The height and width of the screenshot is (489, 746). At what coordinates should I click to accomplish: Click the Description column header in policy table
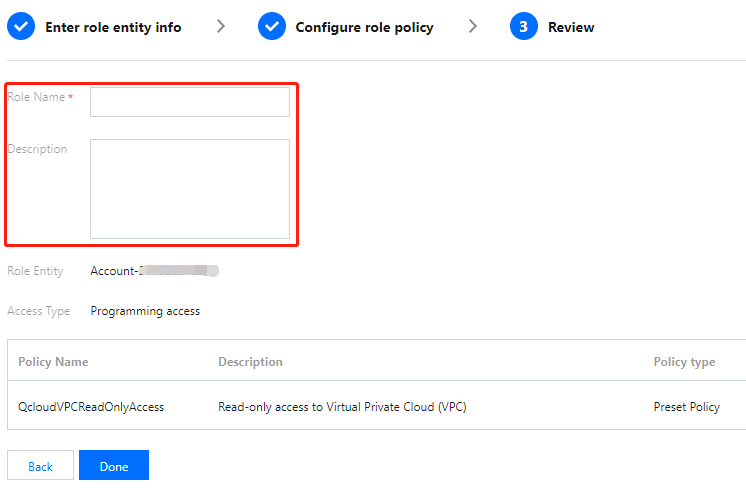250,362
